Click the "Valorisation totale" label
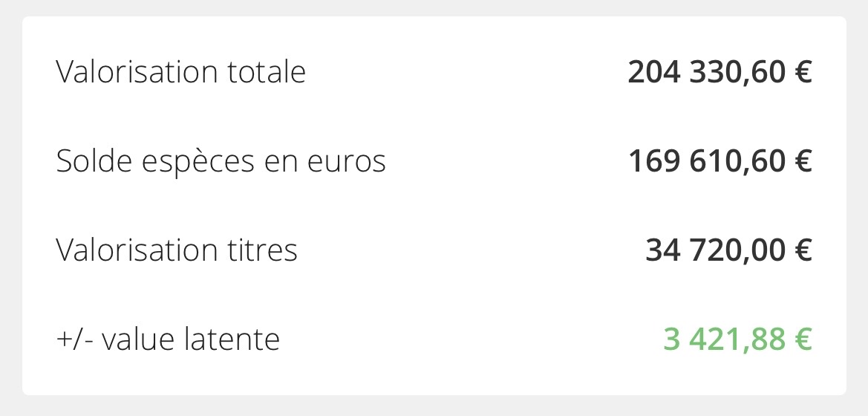The image size is (868, 416). [180, 73]
